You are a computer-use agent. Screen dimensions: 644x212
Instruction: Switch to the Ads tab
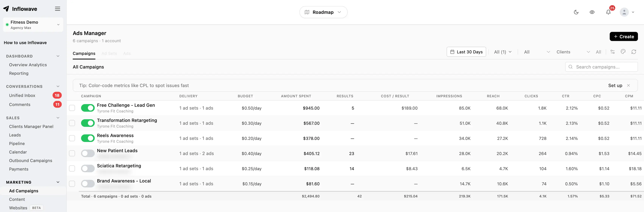(x=127, y=53)
